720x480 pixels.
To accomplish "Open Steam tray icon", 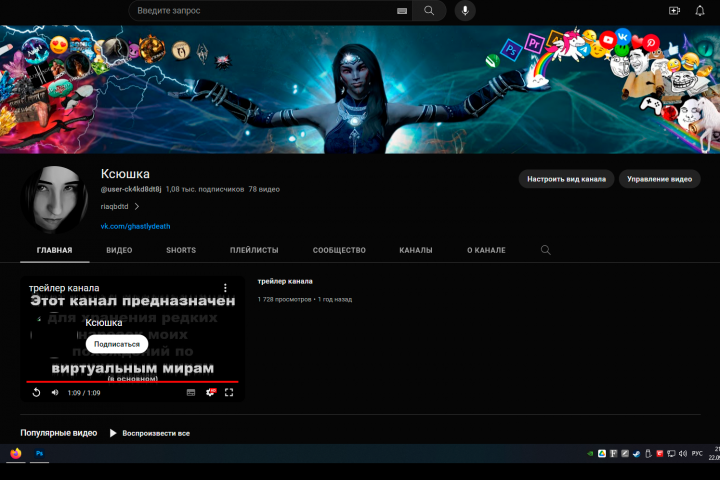I will (636, 454).
